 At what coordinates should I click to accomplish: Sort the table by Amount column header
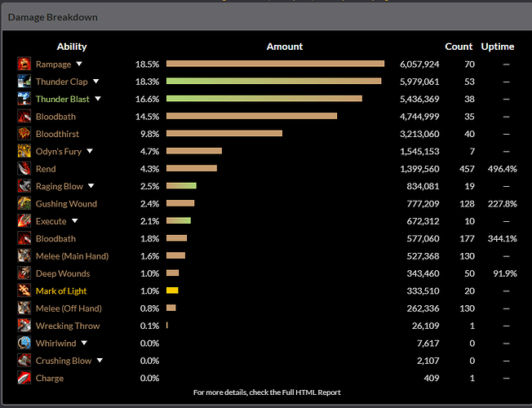pyautogui.click(x=284, y=47)
